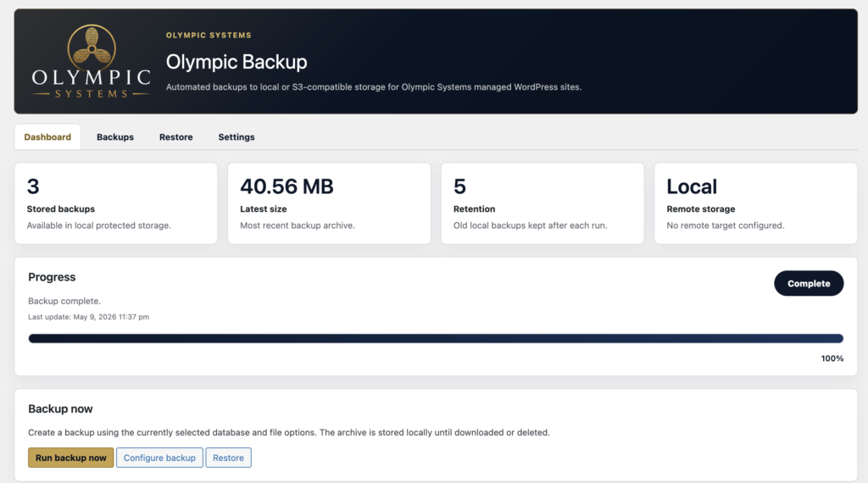Click the Progress heading
Viewport: 868px width, 483px height.
52,277
